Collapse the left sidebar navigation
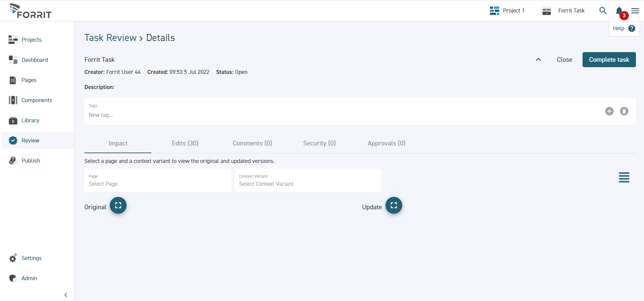644x301 pixels. click(66, 295)
